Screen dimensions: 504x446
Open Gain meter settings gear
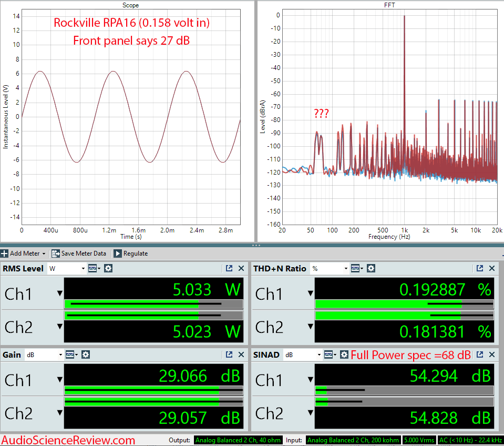pyautogui.click(x=86, y=354)
